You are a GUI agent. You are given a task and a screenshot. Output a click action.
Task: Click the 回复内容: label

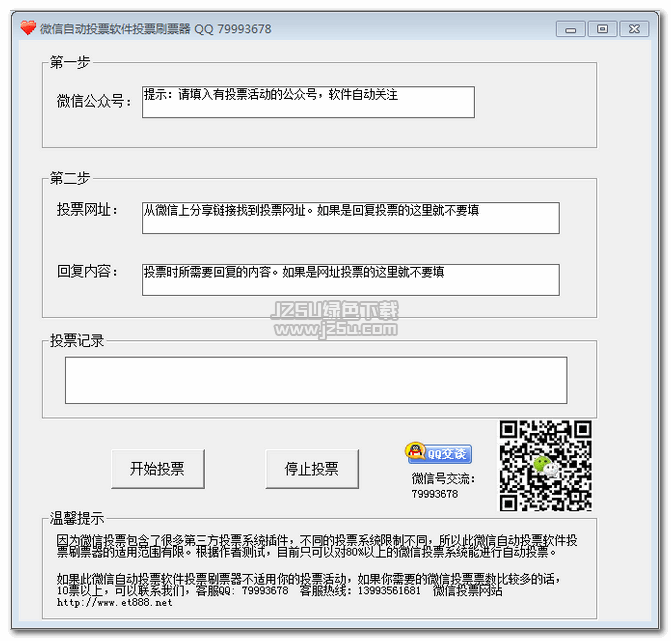click(x=87, y=271)
